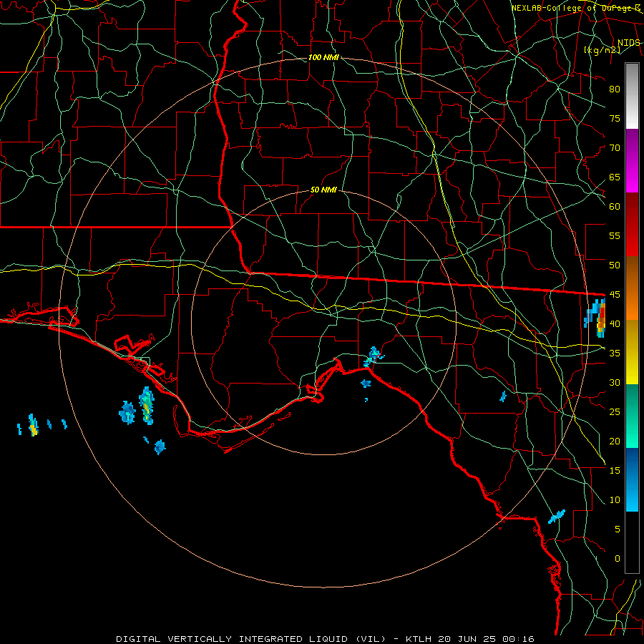The width and height of the screenshot is (644, 644).
Task: Pick the black bottom band of the color bar
Action: pos(632,542)
